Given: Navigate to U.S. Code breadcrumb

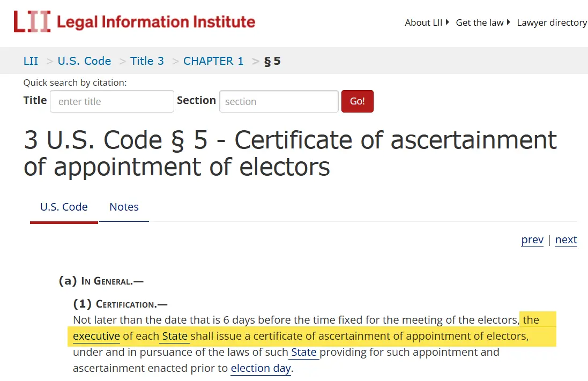Looking at the screenshot, I should (84, 61).
